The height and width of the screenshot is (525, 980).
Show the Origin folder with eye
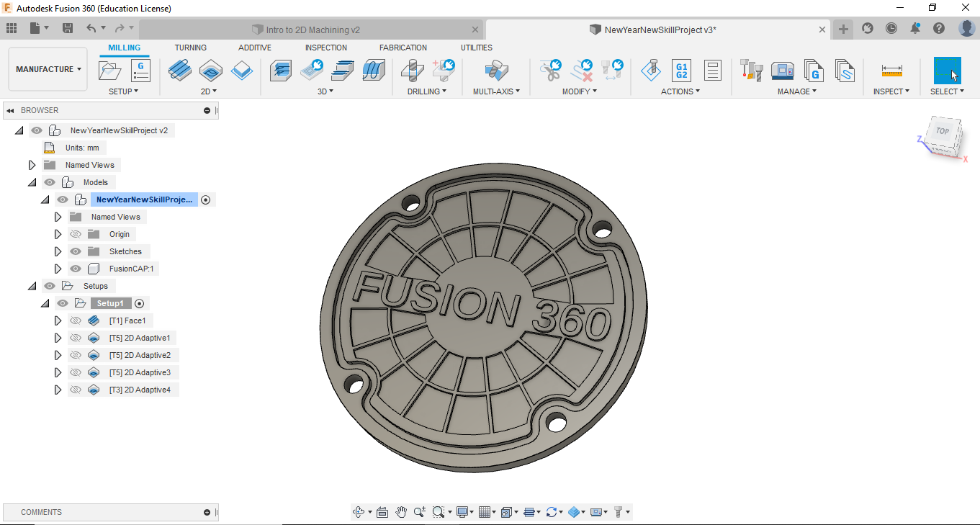76,234
